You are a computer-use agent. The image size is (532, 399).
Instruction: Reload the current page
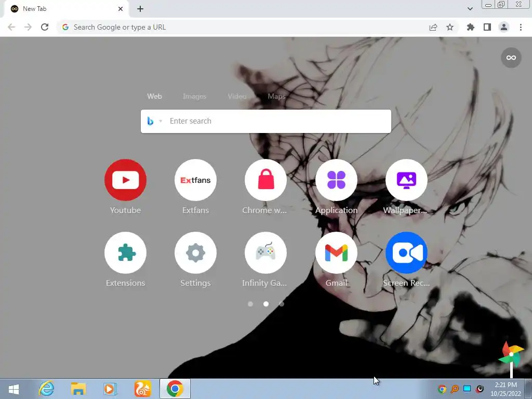click(x=45, y=27)
